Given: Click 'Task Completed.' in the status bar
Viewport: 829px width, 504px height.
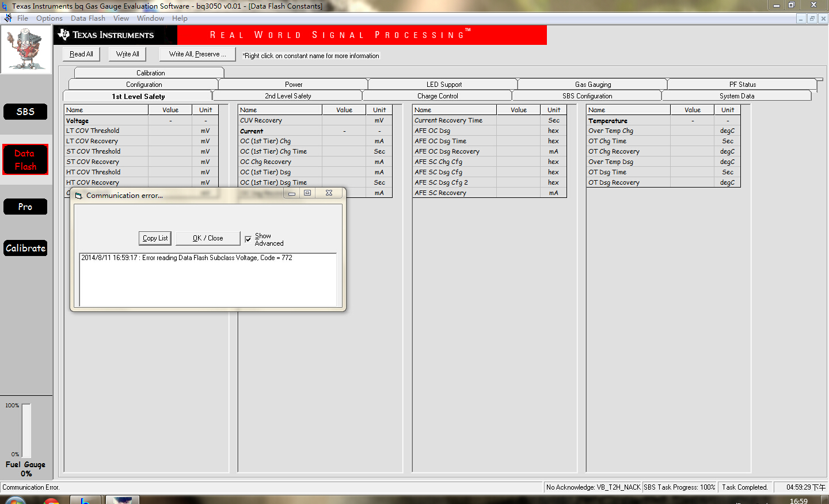Looking at the screenshot, I should pos(745,487).
